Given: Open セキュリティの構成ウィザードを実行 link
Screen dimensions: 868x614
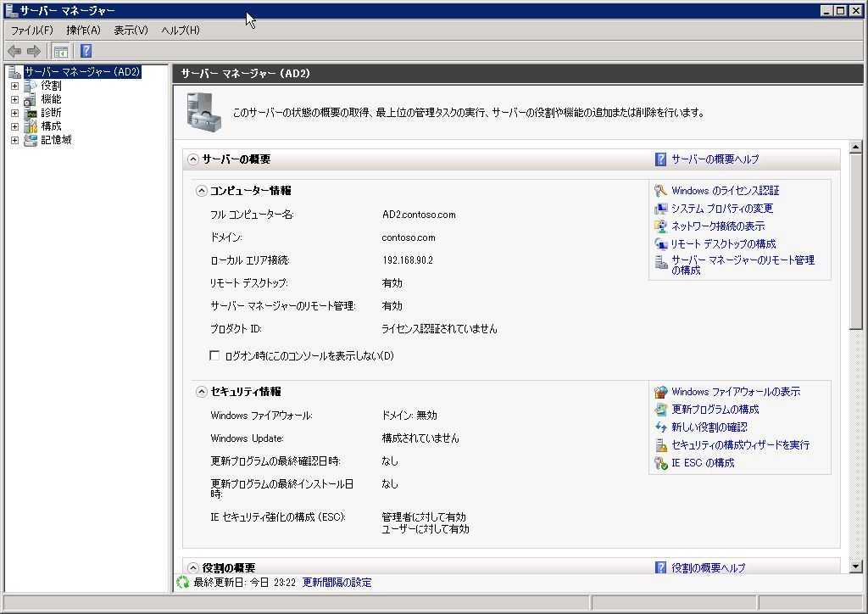Looking at the screenshot, I should coord(741,445).
